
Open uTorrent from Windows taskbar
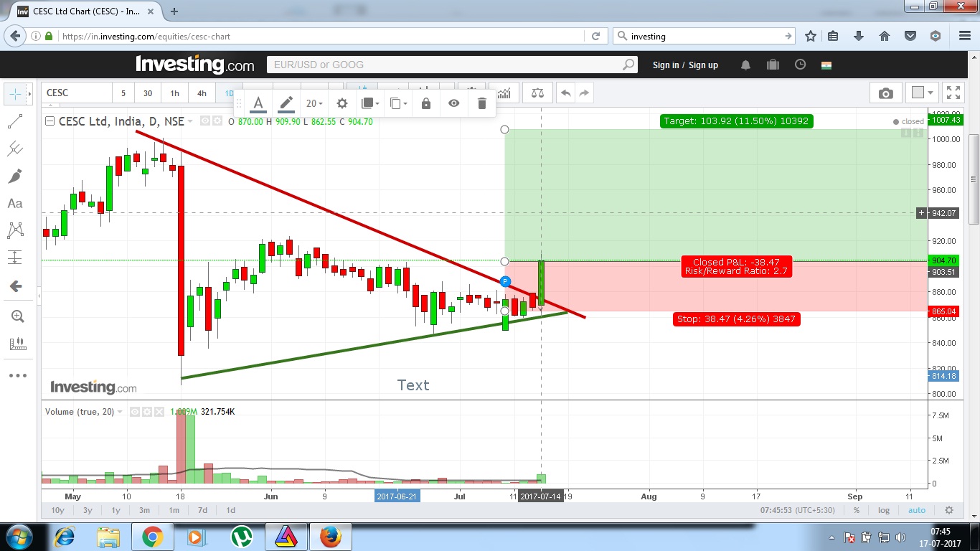point(242,537)
